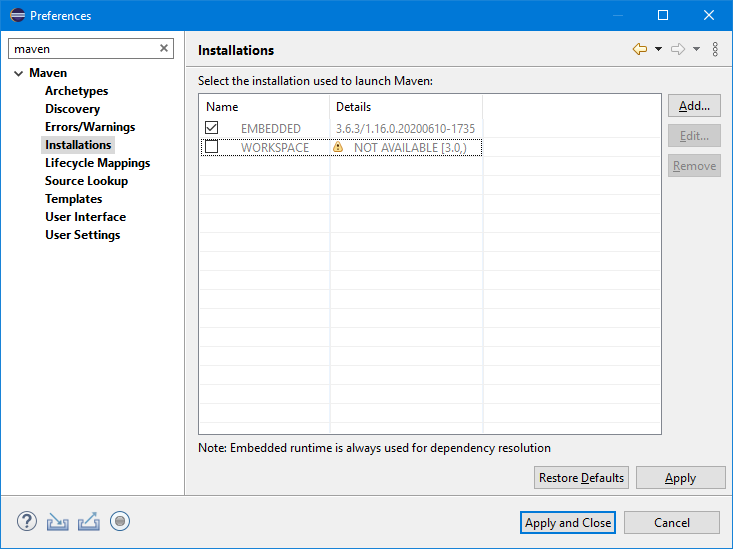Select the WORKSPACE row name
This screenshot has width=738, height=552.
(277, 149)
